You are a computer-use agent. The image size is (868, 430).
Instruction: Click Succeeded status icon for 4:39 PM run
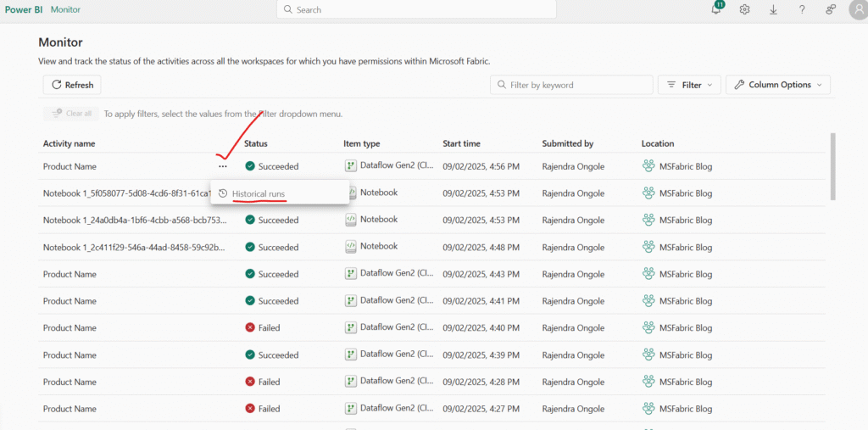coord(250,355)
